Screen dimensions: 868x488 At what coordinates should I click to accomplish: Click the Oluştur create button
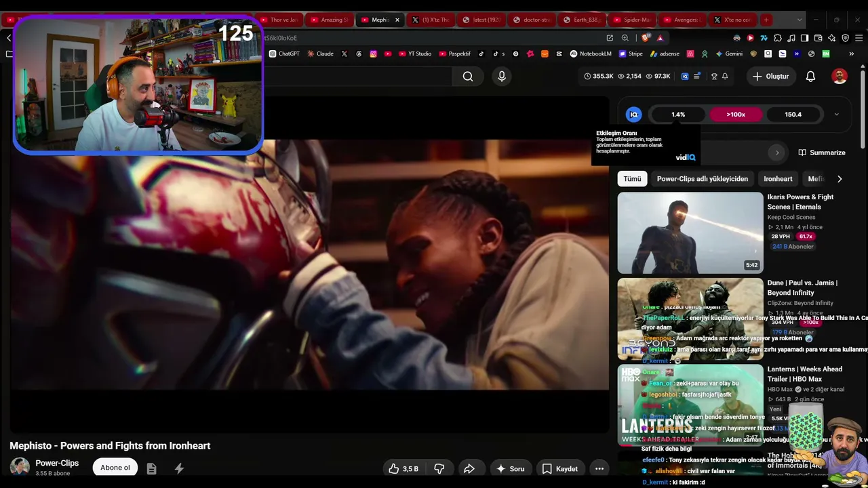click(x=770, y=77)
